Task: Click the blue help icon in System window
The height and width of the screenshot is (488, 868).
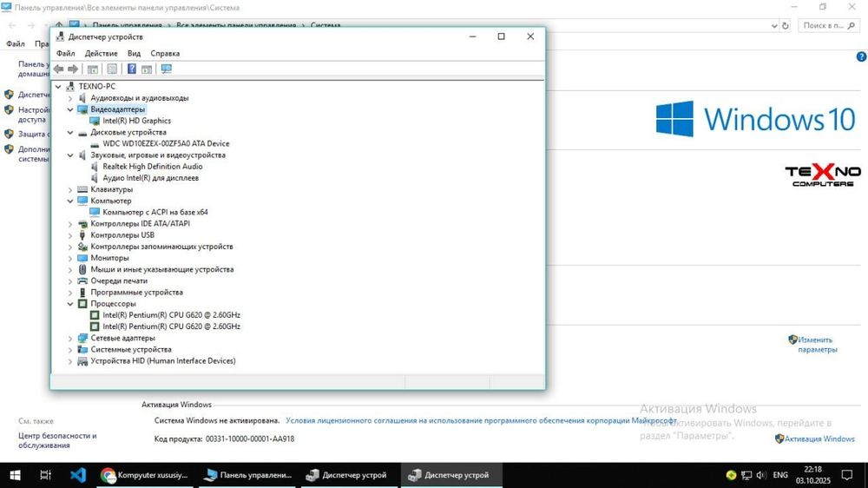Action: [861, 56]
